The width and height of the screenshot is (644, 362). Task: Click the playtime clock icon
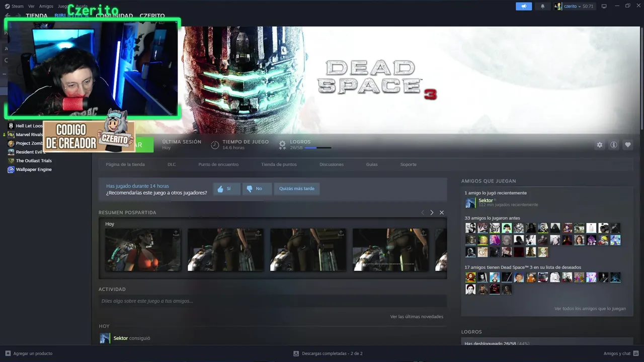pyautogui.click(x=215, y=145)
